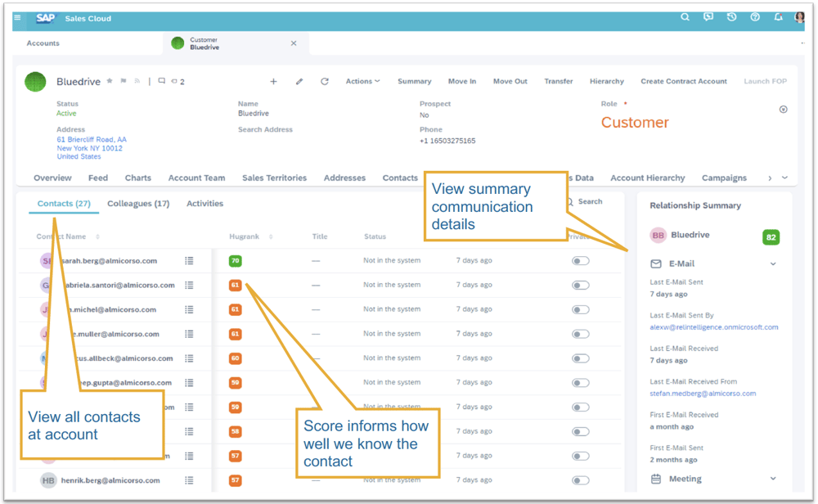Click the Transfer button
The image size is (818, 504).
[558, 81]
